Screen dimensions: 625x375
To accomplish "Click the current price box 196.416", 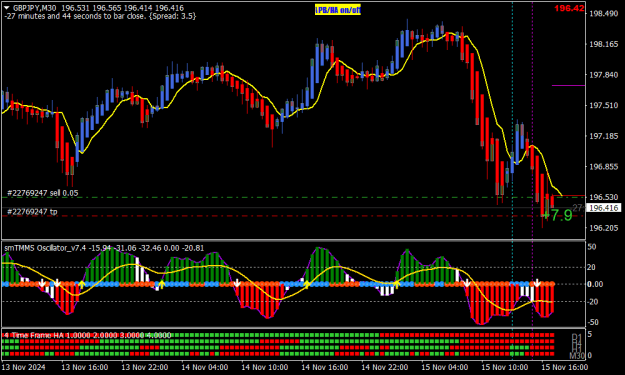I will point(604,208).
